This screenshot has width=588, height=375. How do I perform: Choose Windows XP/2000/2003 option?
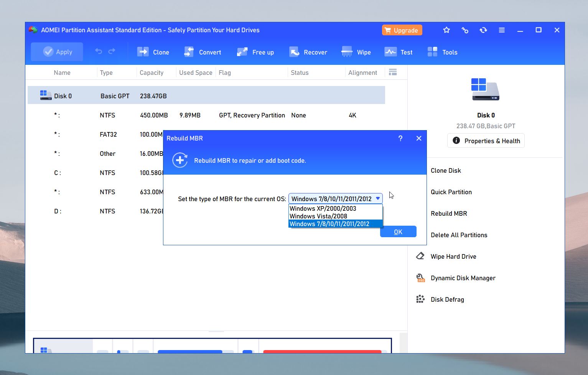[336, 208]
